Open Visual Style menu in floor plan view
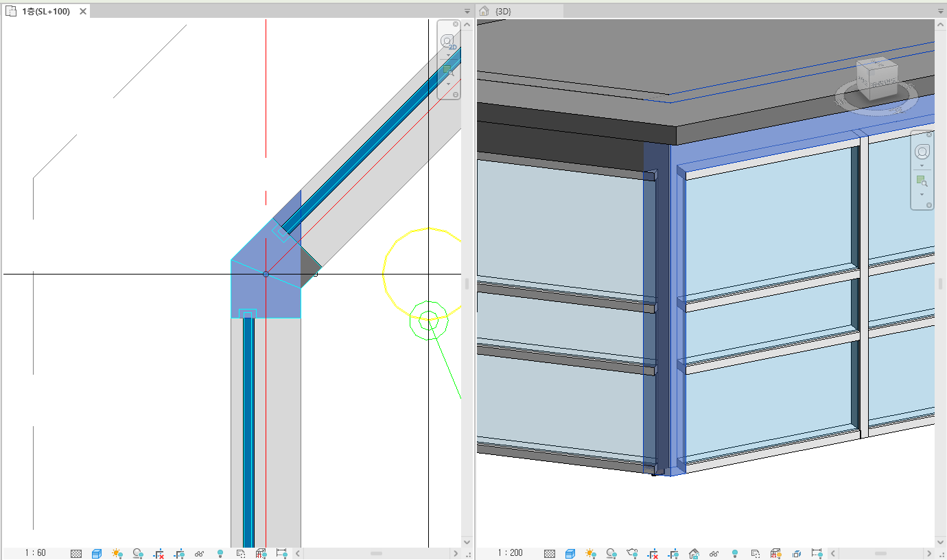947x560 pixels. (97, 553)
